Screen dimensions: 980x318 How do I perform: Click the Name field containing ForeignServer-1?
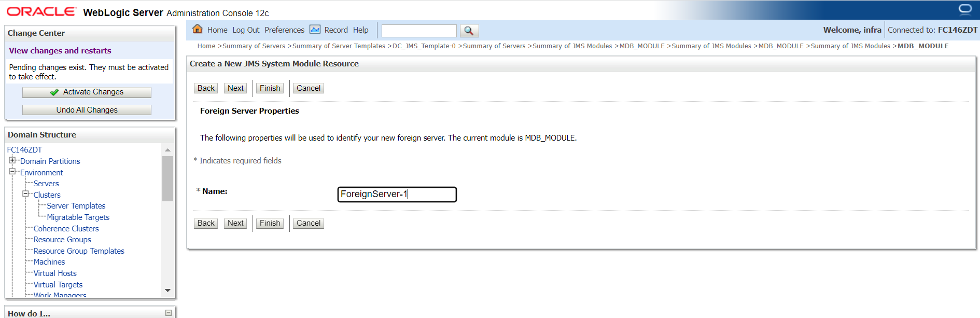tap(397, 194)
